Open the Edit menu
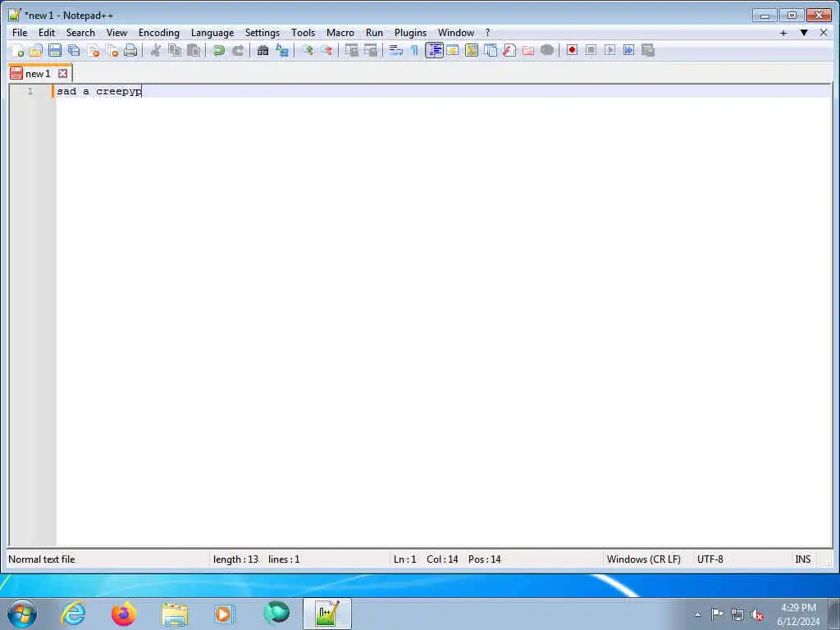Viewport: 840px width, 630px height. [47, 33]
